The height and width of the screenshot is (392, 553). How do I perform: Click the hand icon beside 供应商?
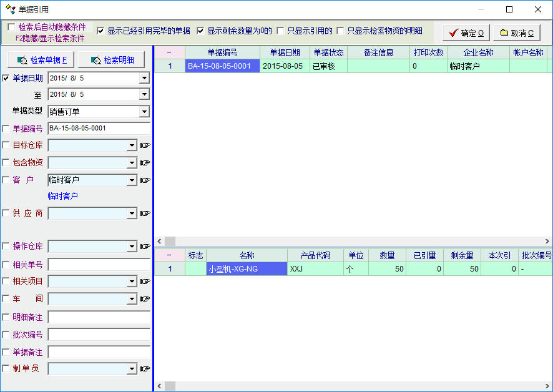[x=145, y=213]
